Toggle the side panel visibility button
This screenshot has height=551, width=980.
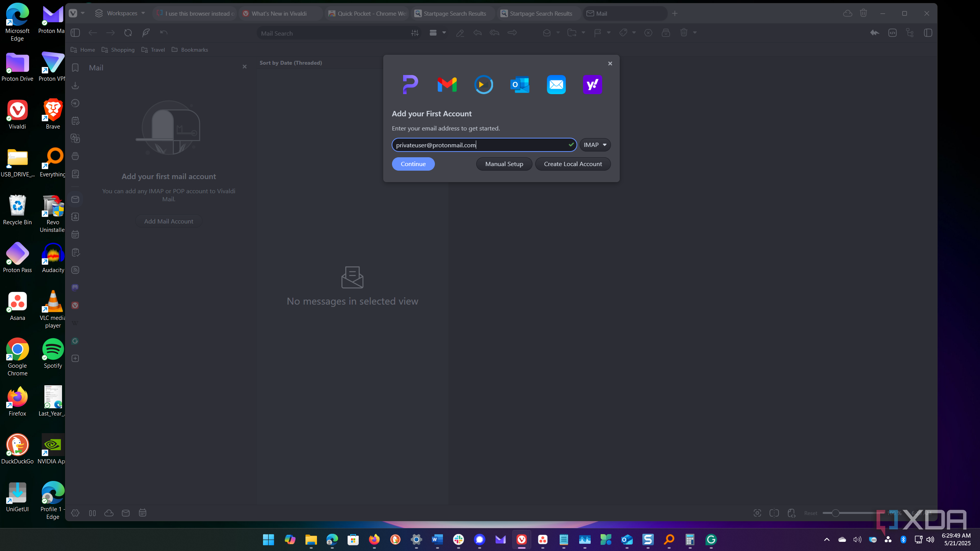pyautogui.click(x=75, y=33)
